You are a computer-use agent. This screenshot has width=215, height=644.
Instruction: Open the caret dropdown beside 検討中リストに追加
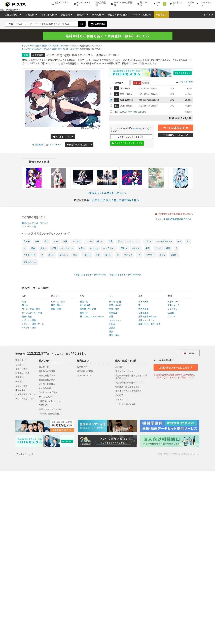click(x=91, y=145)
